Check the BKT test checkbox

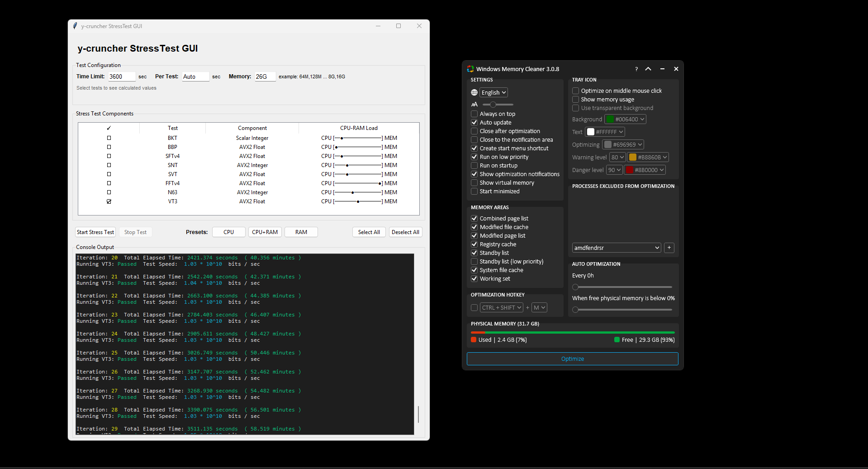(109, 138)
